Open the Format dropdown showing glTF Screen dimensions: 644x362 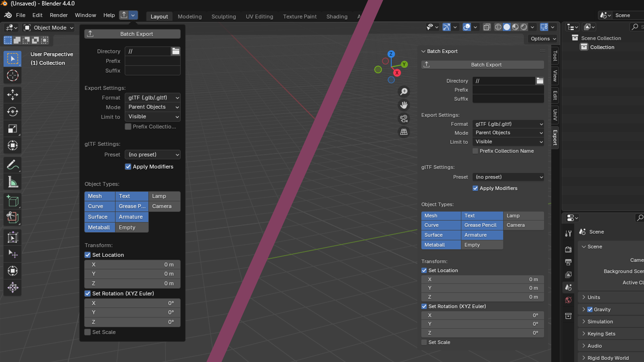[x=153, y=98]
